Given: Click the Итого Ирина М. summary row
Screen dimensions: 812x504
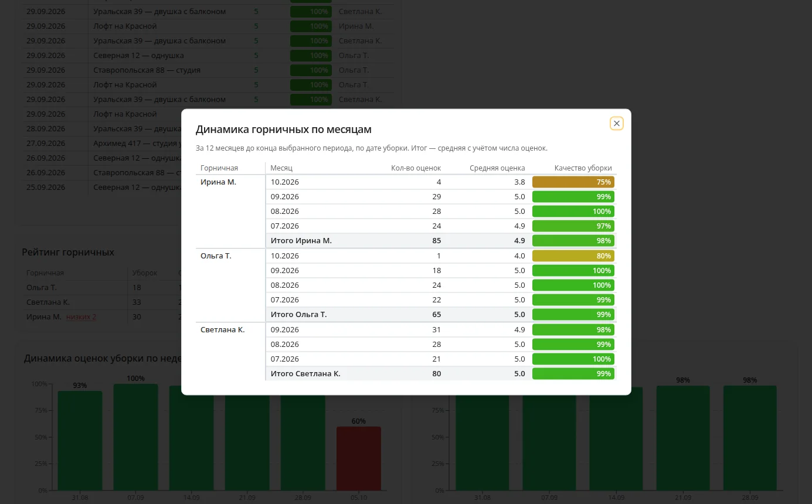Looking at the screenshot, I should coord(441,241).
